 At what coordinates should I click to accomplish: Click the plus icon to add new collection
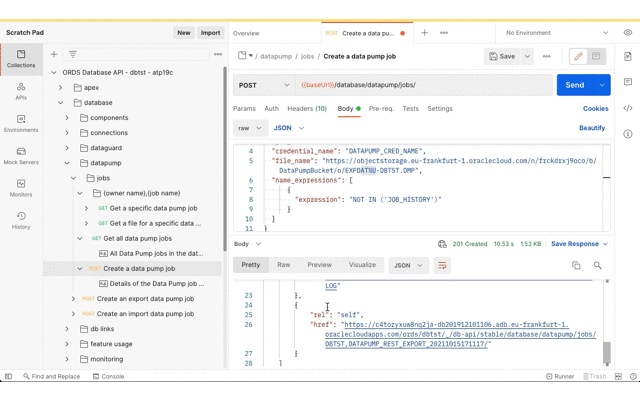pos(54,54)
